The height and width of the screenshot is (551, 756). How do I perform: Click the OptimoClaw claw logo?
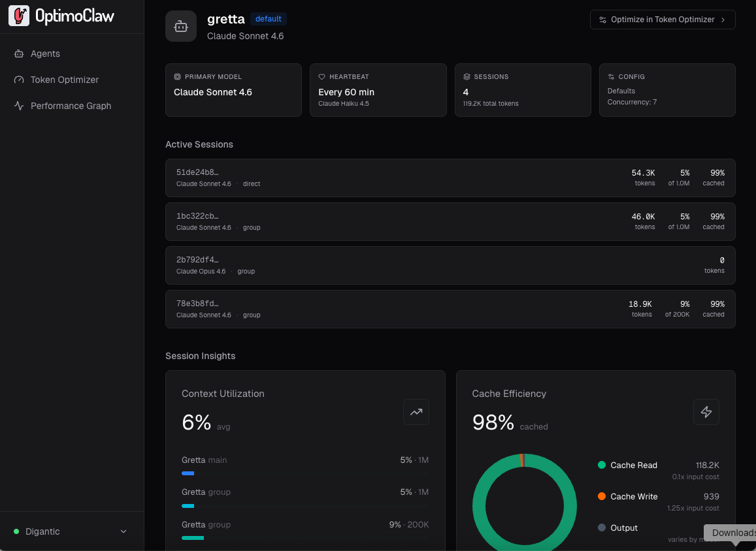(x=19, y=15)
